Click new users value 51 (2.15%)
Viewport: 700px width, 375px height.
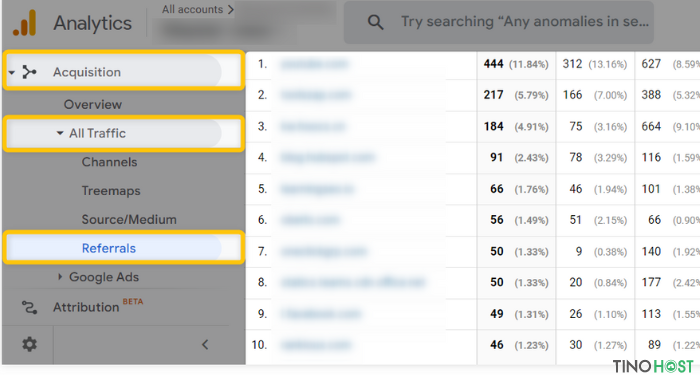598,220
